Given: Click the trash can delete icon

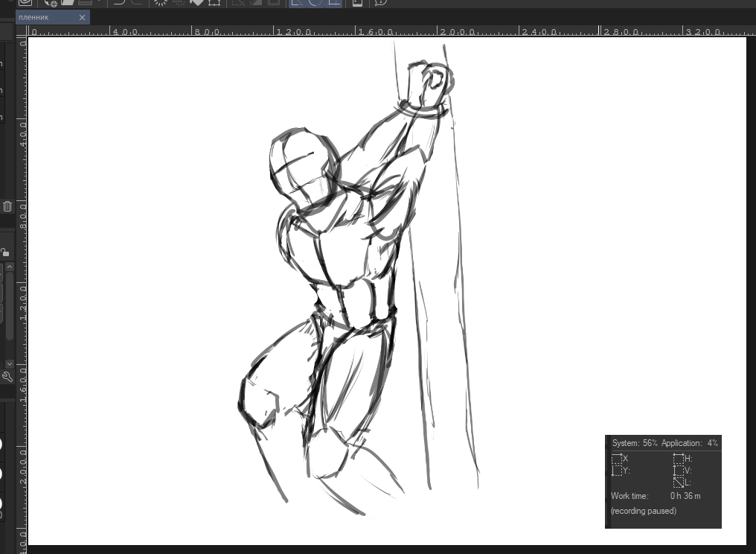Looking at the screenshot, I should tap(7, 206).
